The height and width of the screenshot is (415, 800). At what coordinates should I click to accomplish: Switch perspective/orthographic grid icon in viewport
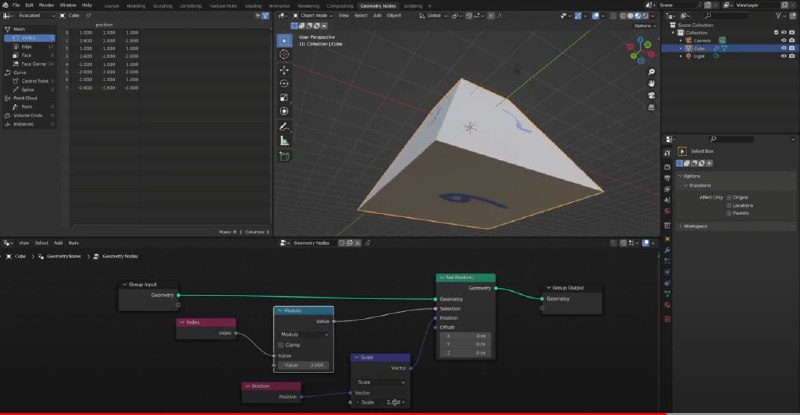(x=652, y=107)
